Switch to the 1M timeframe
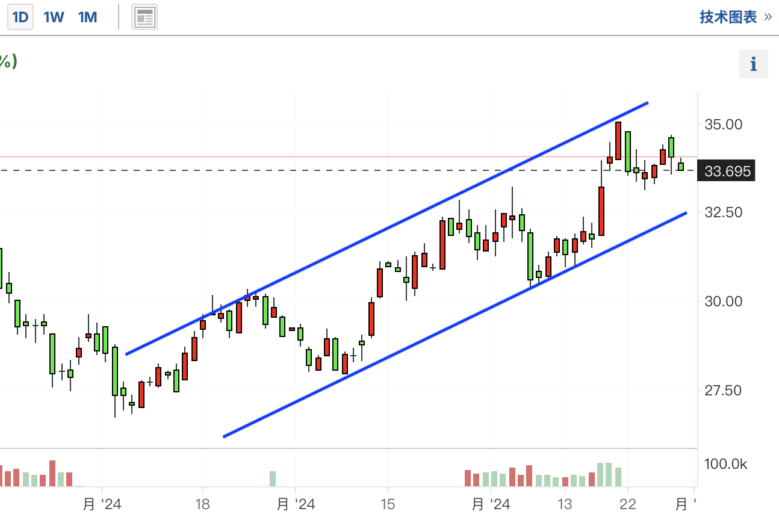The image size is (779, 532). pos(87,17)
